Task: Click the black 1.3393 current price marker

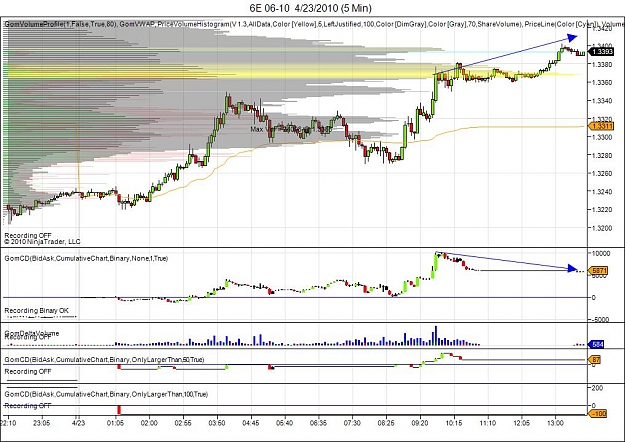Action: 601,52
